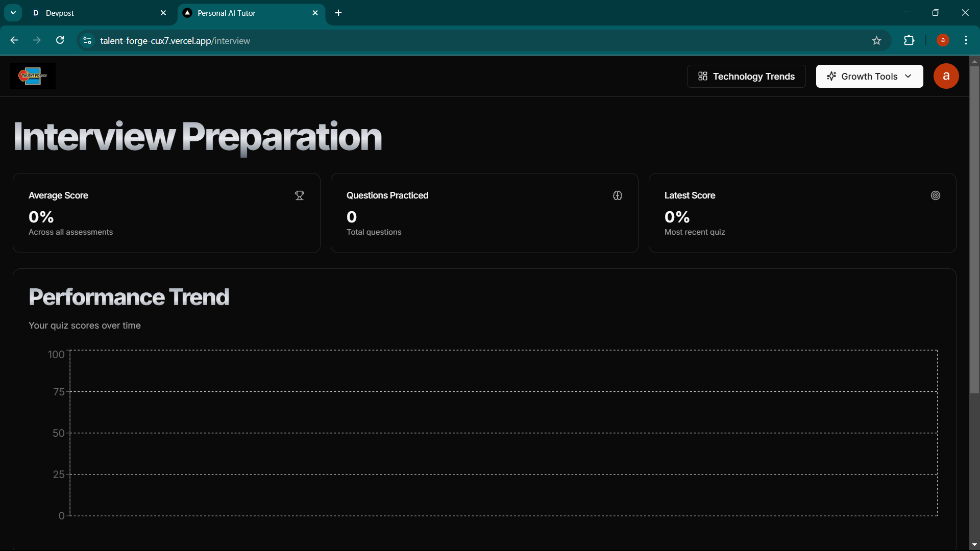Open the browser extensions puzzle icon
Image resolution: width=980 pixels, height=551 pixels.
click(909, 41)
